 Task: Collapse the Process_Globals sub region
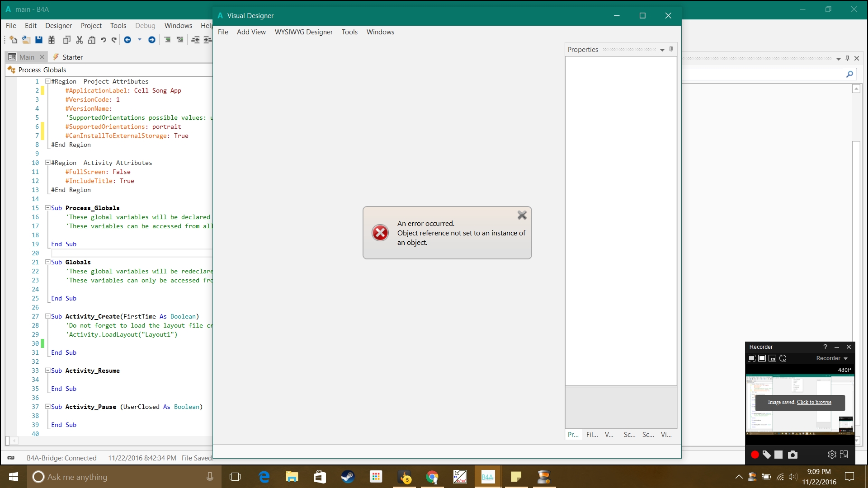coord(47,208)
